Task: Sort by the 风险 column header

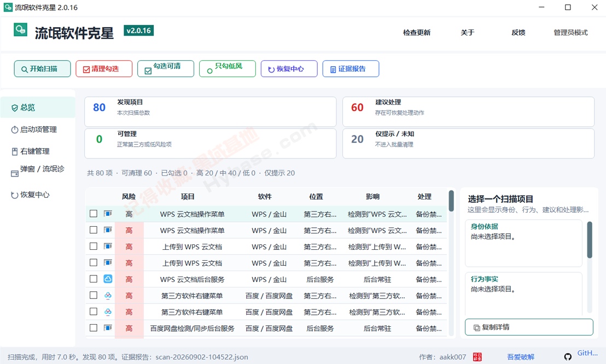Action: coord(129,197)
